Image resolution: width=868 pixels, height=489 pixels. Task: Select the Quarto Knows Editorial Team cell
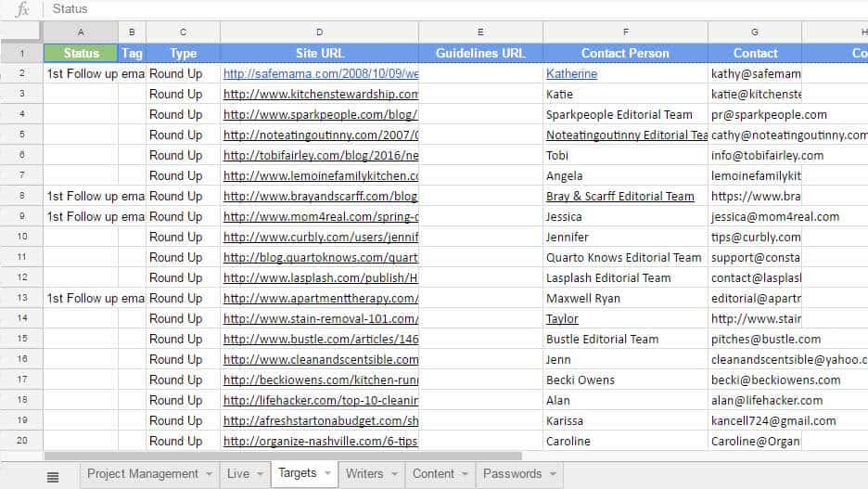coord(626,258)
